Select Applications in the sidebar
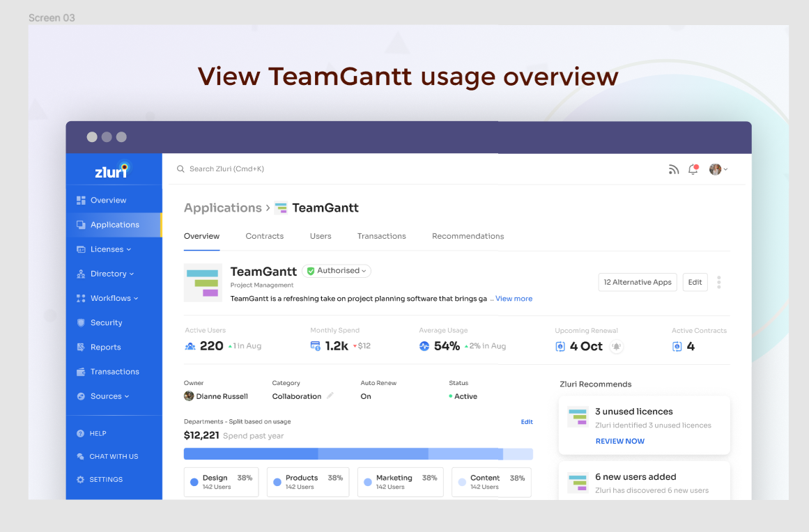 point(114,225)
